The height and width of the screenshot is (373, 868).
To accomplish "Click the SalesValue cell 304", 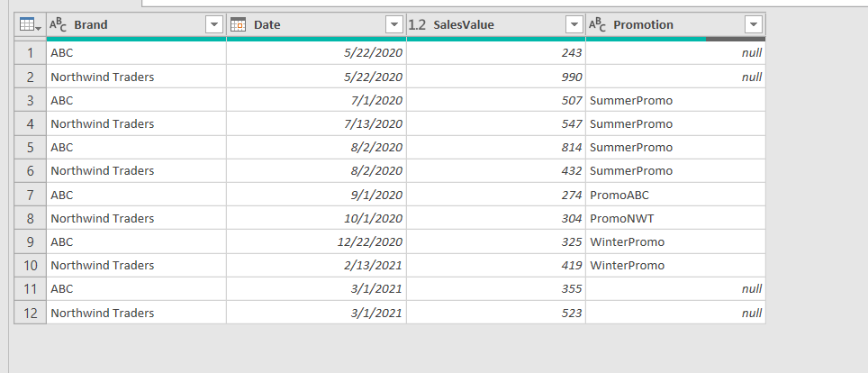I will point(496,218).
